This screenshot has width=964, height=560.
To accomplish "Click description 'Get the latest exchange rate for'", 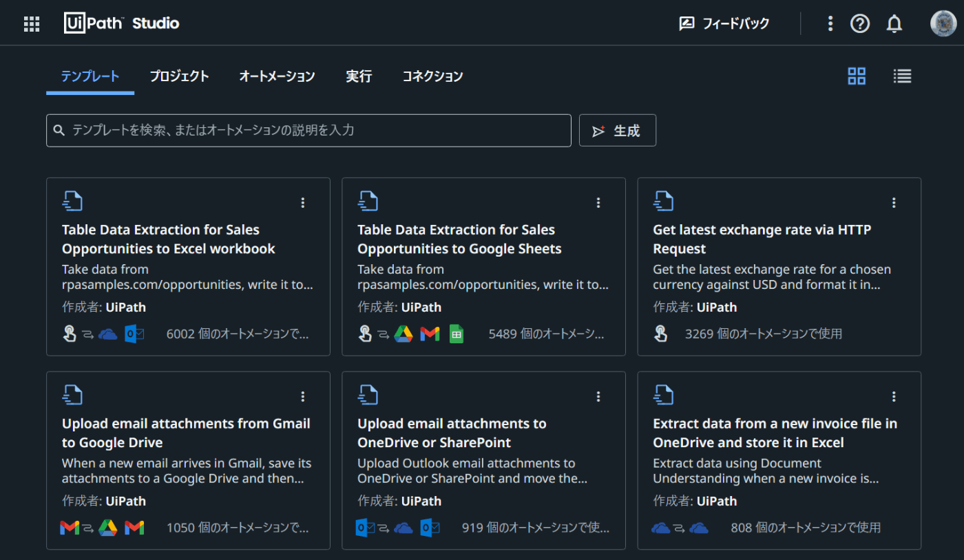I will (x=772, y=277).
